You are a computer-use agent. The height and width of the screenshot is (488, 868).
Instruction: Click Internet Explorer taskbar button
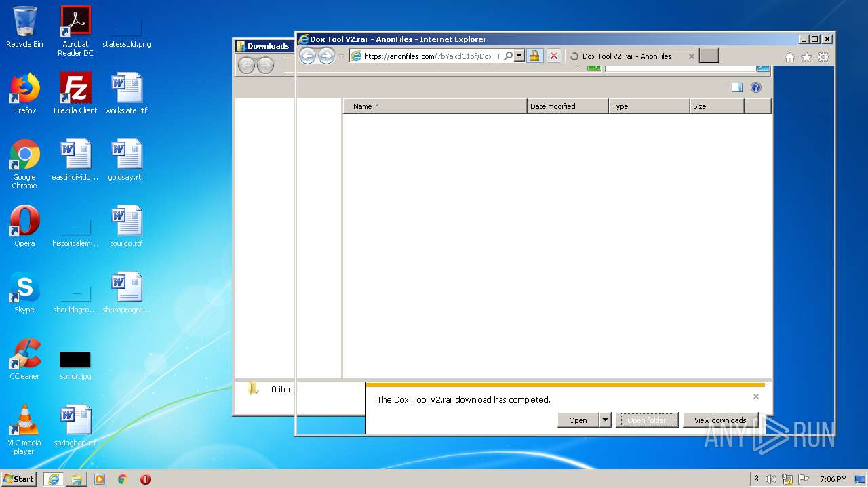(54, 479)
